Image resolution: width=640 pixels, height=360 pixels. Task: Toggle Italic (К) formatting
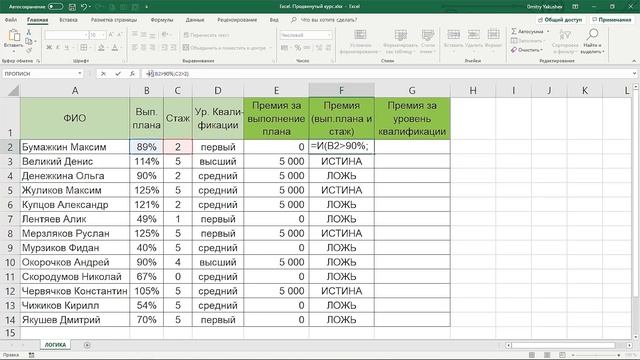pos(58,48)
